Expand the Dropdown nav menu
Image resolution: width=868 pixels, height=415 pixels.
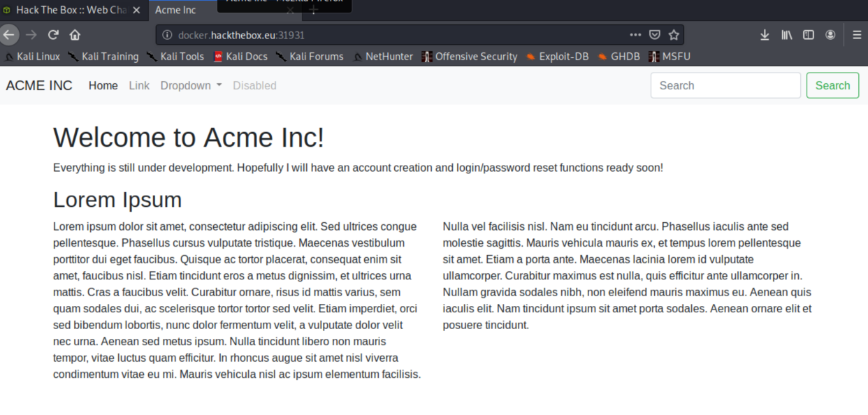191,85
